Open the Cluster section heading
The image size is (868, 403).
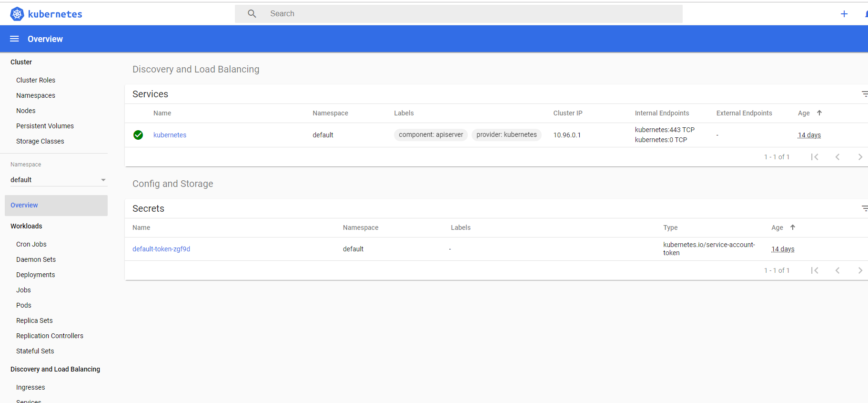(x=21, y=62)
